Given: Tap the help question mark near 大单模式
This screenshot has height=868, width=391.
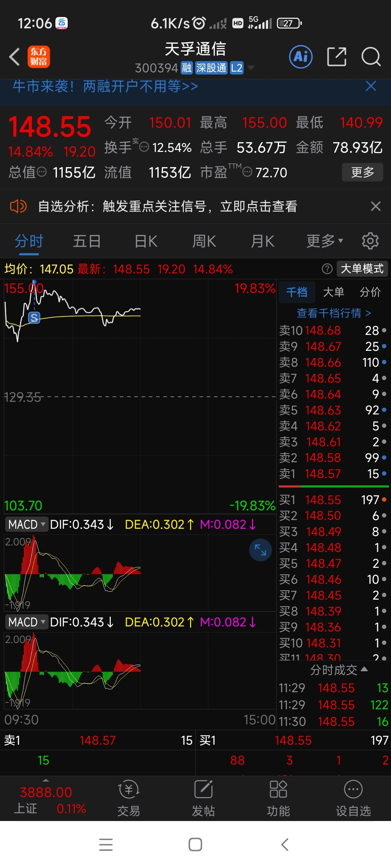Looking at the screenshot, I should 327,269.
